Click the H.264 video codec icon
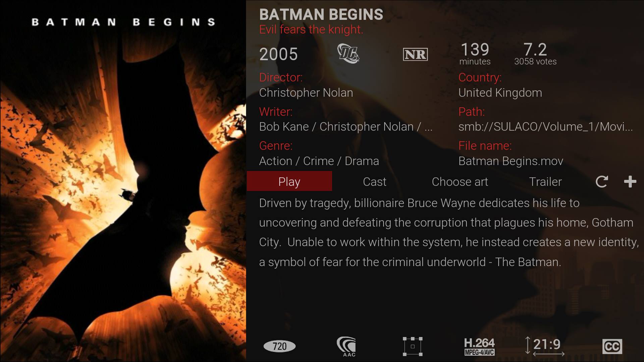644x362 pixels. tap(479, 347)
